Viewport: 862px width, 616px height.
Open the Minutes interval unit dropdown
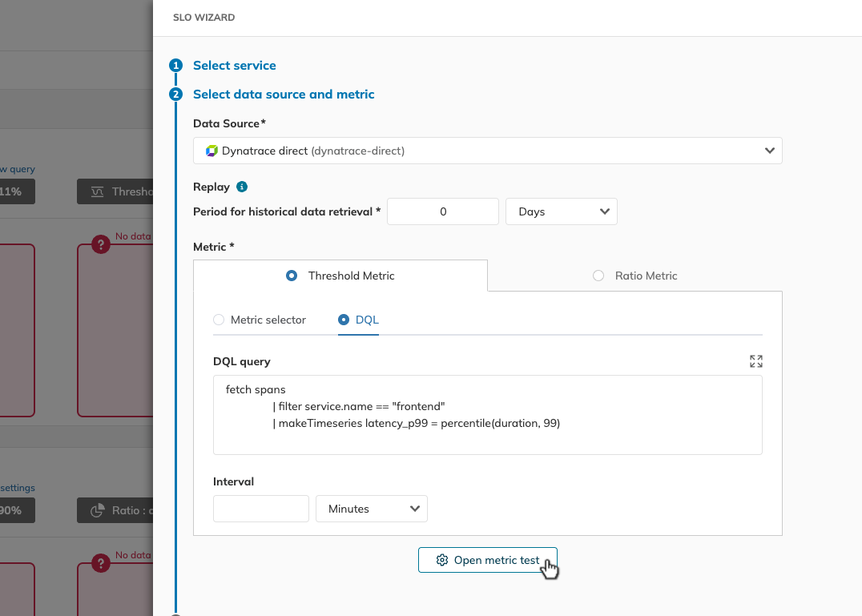coord(372,509)
